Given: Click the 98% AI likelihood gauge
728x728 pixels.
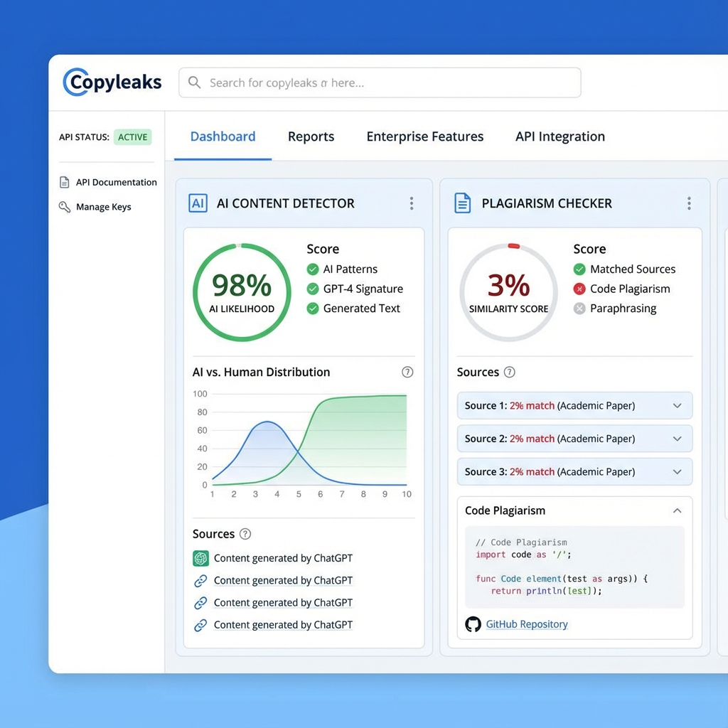Looking at the screenshot, I should click(242, 292).
